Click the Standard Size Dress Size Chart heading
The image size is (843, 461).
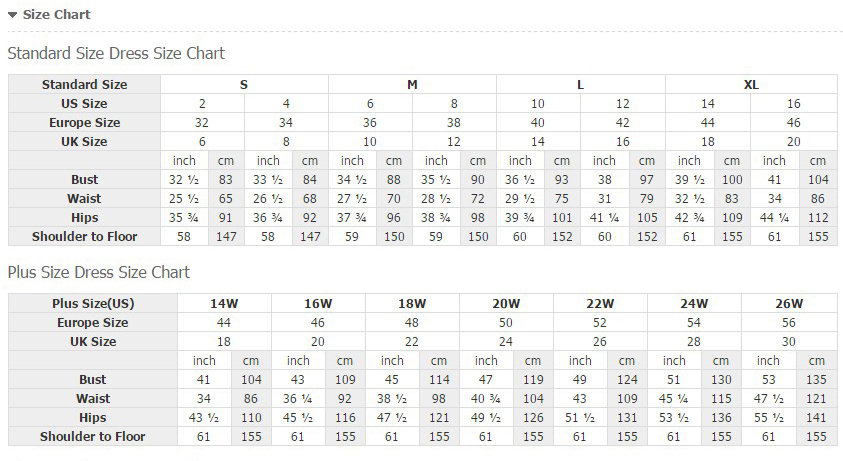coord(116,53)
